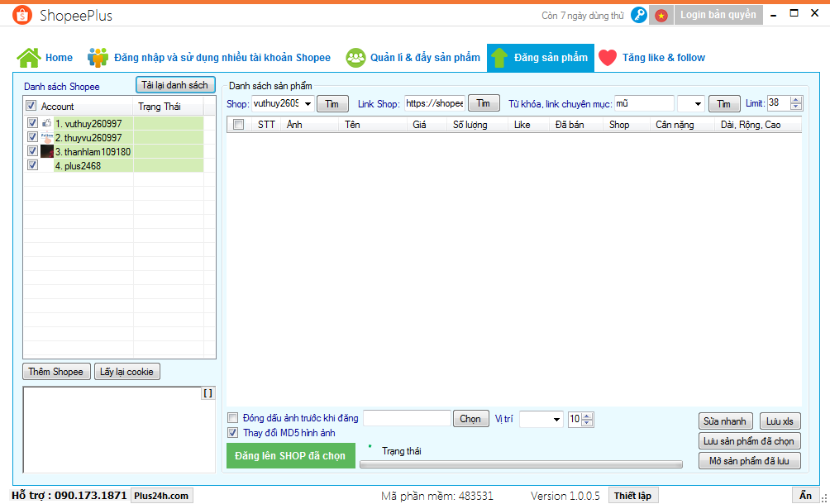Click the green upload arrow icon
Screen dimensions: 830x504
pos(499,58)
